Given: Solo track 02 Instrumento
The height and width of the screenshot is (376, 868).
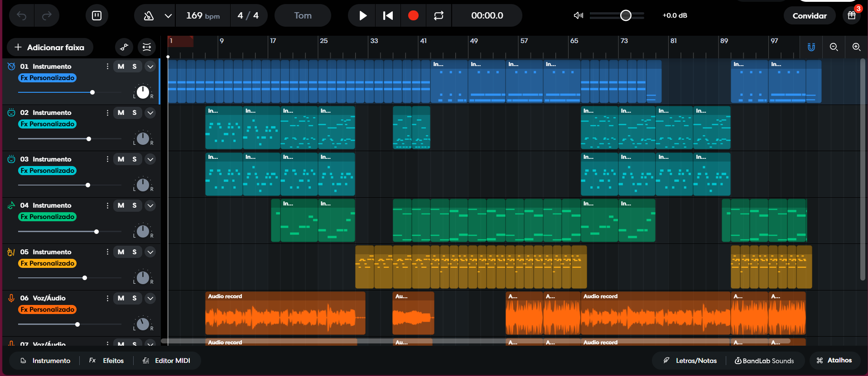Looking at the screenshot, I should pos(135,113).
